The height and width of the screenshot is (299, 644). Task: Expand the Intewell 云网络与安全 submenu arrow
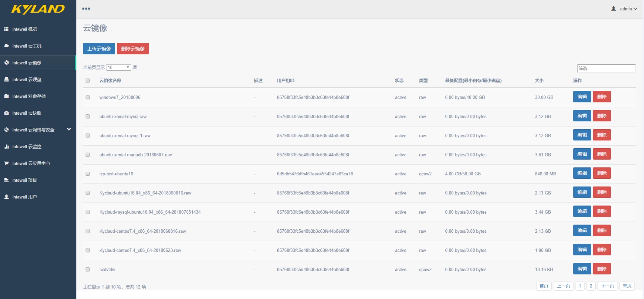[69, 129]
